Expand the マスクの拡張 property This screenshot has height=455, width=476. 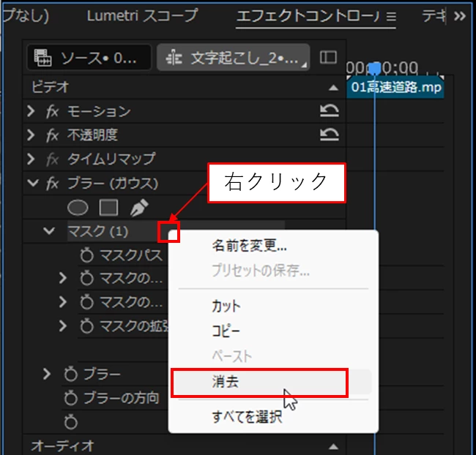pyautogui.click(x=63, y=326)
